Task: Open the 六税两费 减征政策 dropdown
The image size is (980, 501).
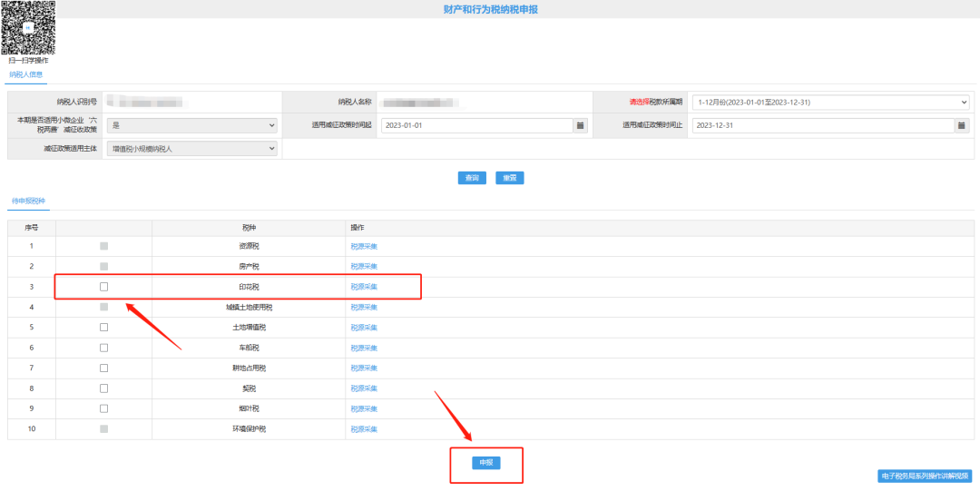Action: (x=191, y=125)
